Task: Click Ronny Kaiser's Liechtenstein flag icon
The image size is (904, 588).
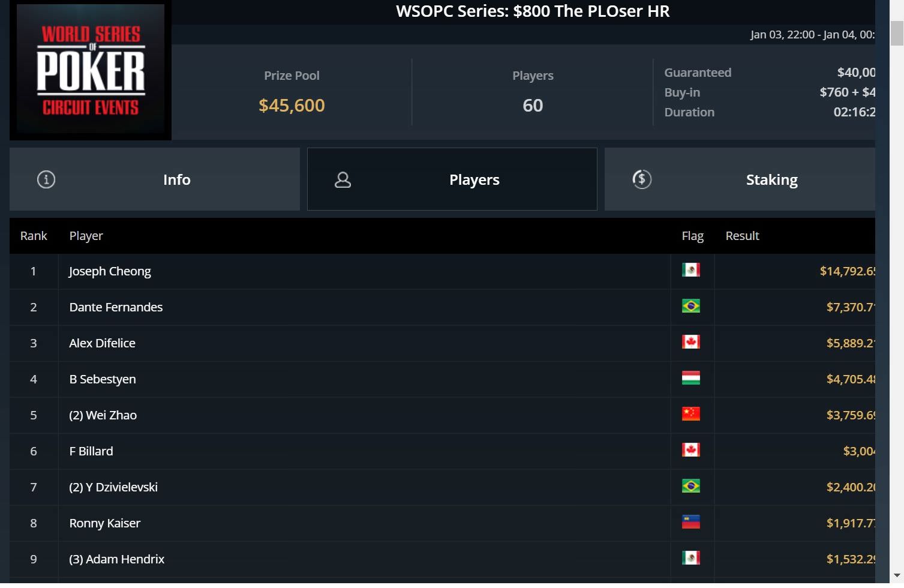Action: (x=691, y=522)
